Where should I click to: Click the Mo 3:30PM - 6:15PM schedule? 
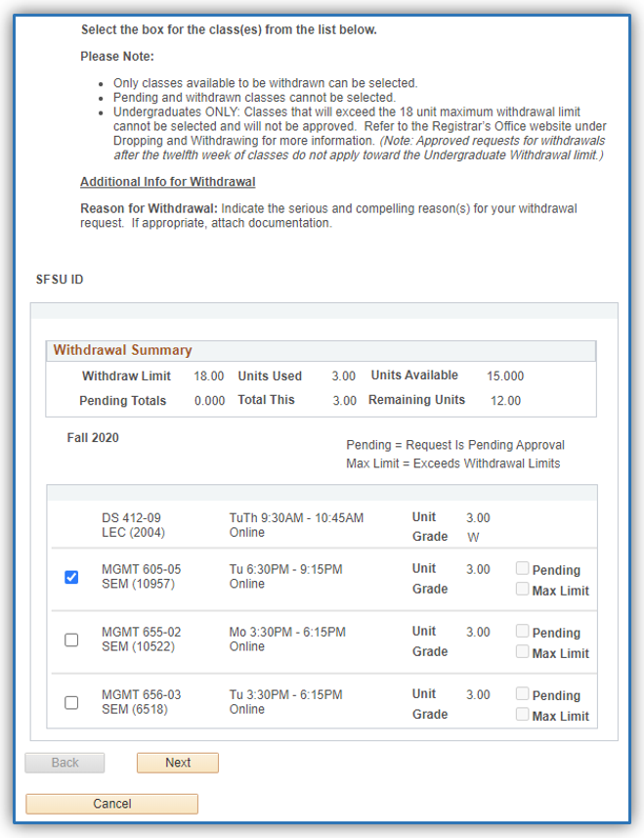[x=287, y=632]
